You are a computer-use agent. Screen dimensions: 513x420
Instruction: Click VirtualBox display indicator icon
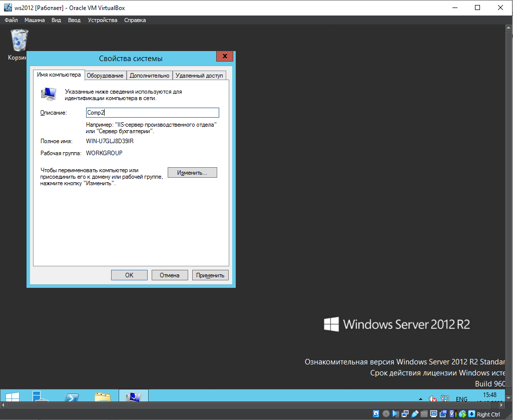(434, 414)
